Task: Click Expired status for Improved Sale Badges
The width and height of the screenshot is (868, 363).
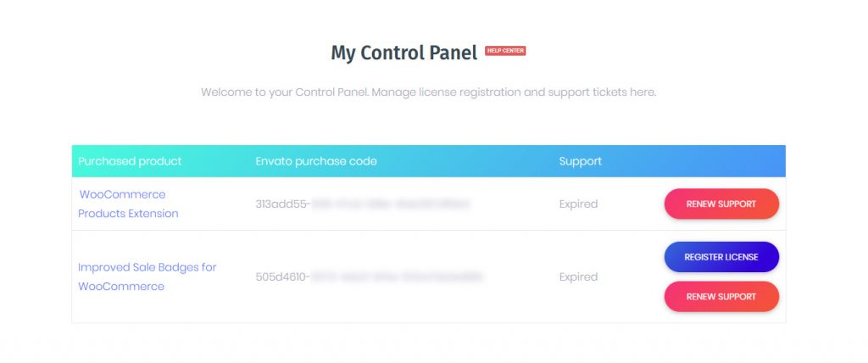Action: pyautogui.click(x=578, y=277)
